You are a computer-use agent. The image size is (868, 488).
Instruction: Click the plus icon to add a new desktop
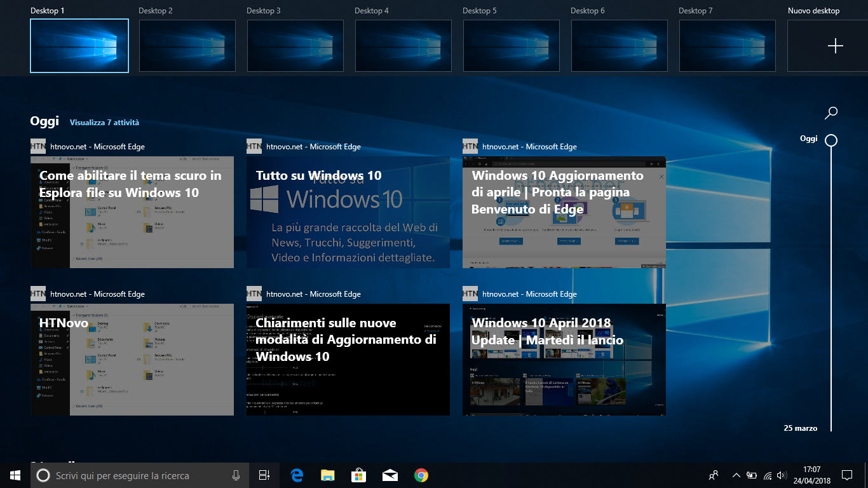835,46
